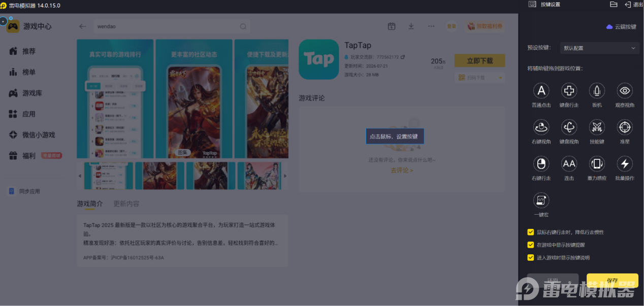Select the 技能键 crossed-swords icon

[597, 127]
